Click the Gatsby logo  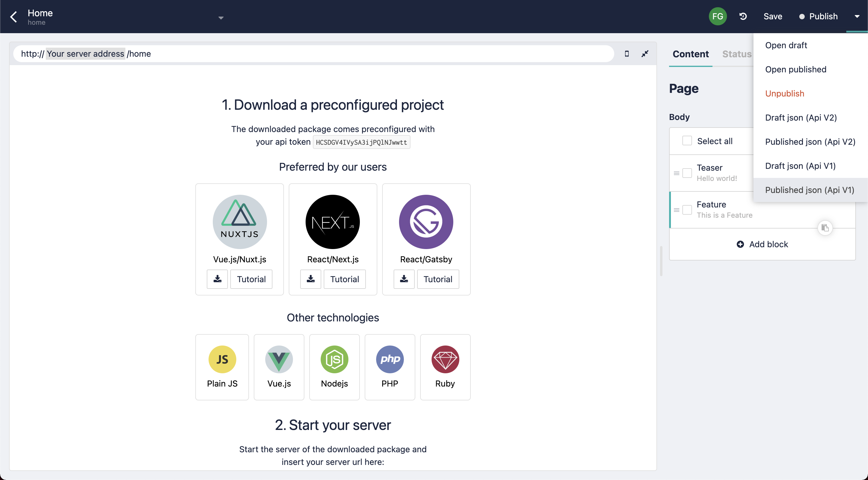click(x=426, y=222)
